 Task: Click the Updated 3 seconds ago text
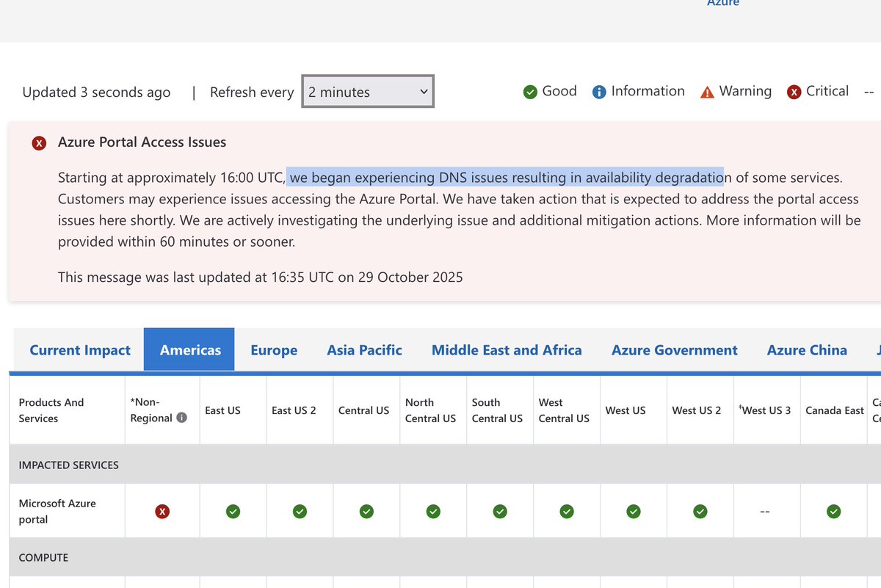[x=96, y=92]
